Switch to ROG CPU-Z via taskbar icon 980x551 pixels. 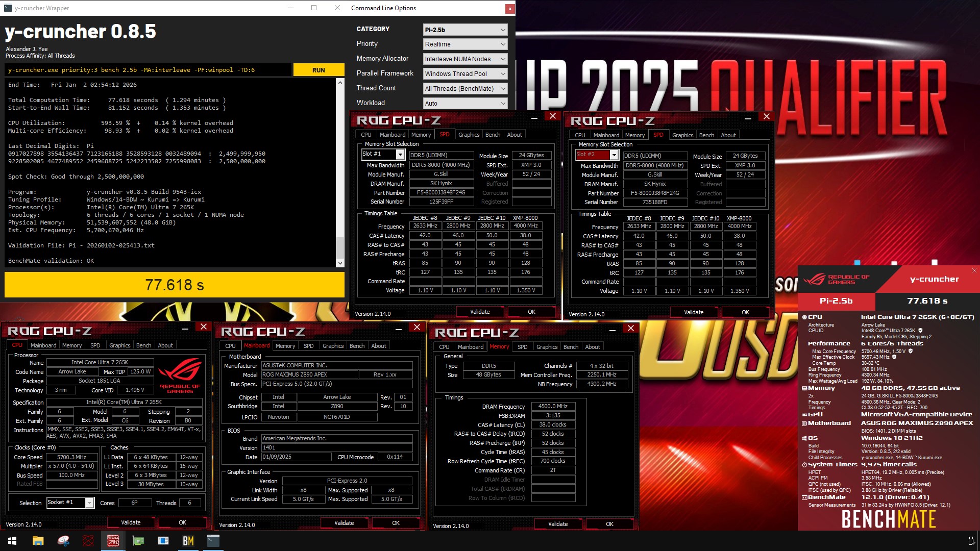pos(113,541)
